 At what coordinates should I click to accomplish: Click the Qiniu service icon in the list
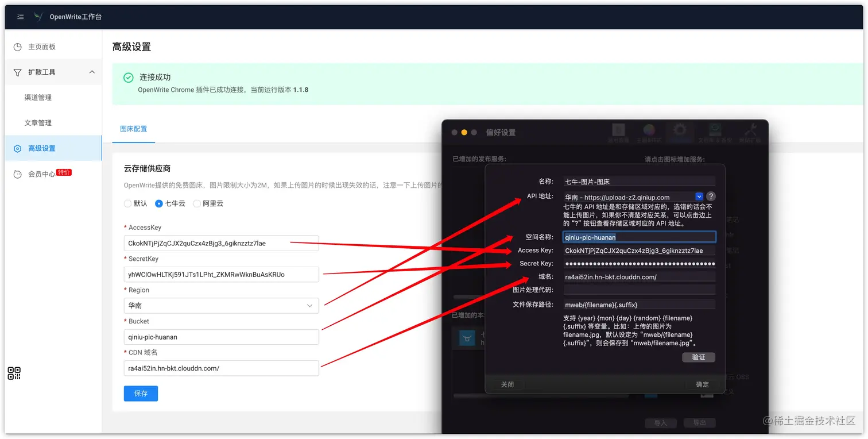467,338
